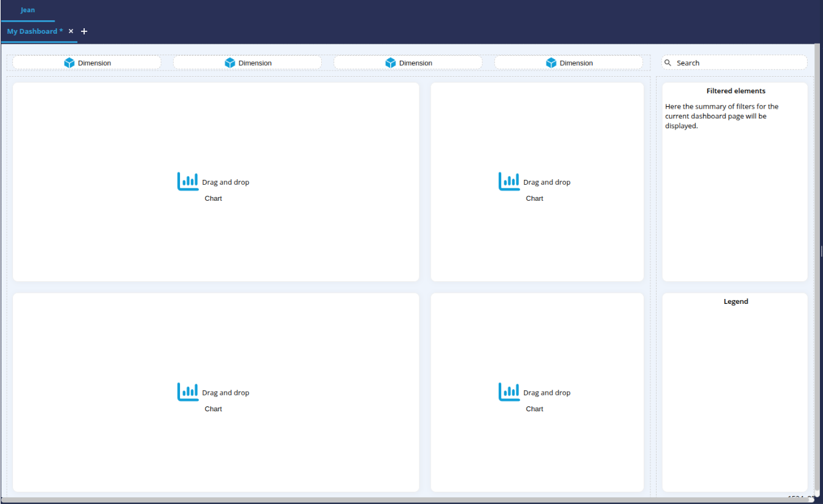The image size is (823, 504).
Task: Click the bar chart icon in the top-left placeholder
Action: [188, 182]
